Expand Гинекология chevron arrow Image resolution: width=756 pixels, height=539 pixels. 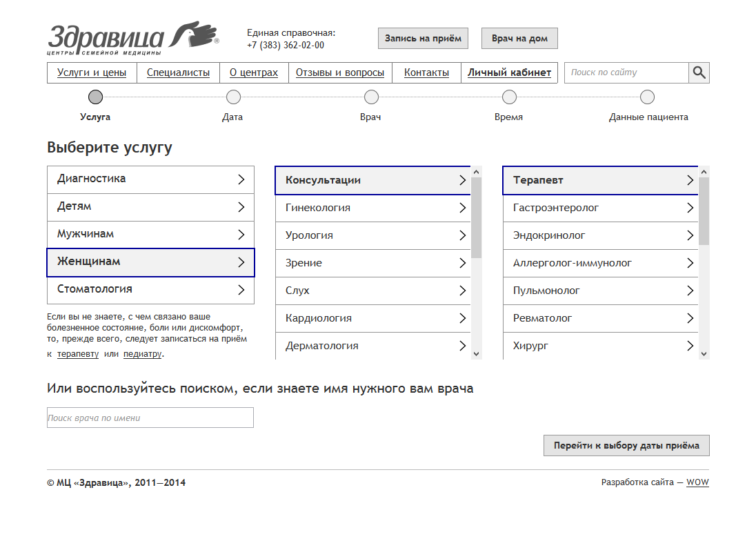pyautogui.click(x=462, y=208)
